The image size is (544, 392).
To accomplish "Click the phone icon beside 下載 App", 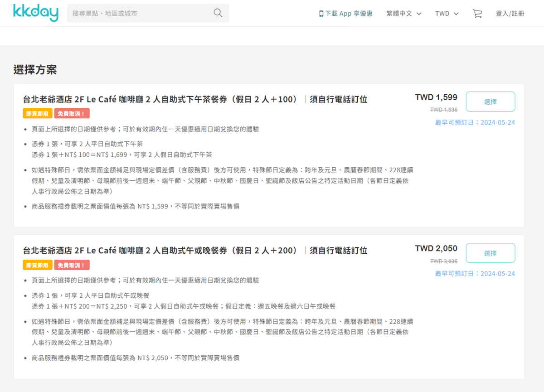I will click(321, 14).
